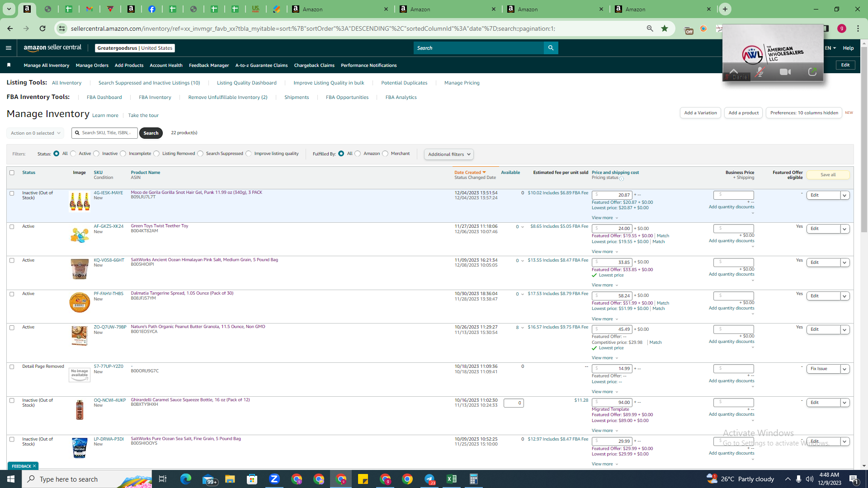Open the EN language dropdown
This screenshot has height=488, width=868.
(x=830, y=48)
